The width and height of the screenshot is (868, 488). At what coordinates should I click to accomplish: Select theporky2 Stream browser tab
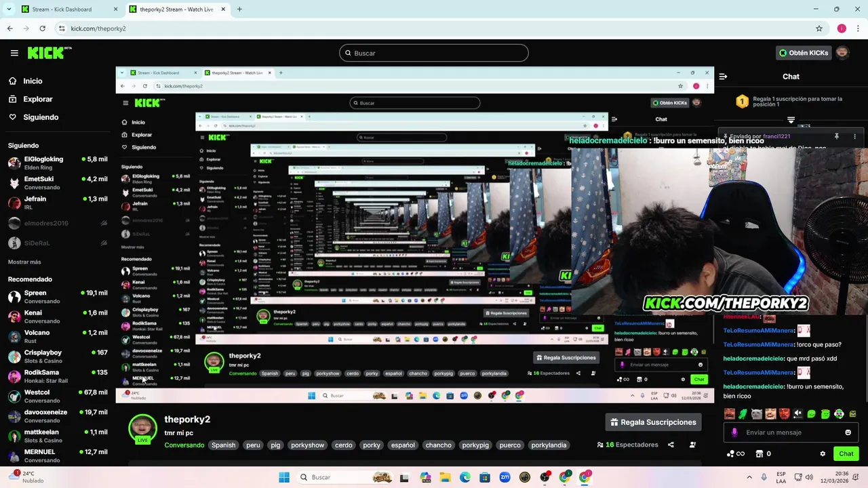click(x=177, y=9)
